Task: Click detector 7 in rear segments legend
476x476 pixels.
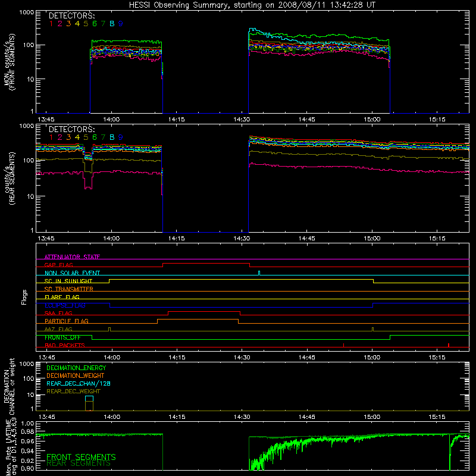Action: point(103,137)
